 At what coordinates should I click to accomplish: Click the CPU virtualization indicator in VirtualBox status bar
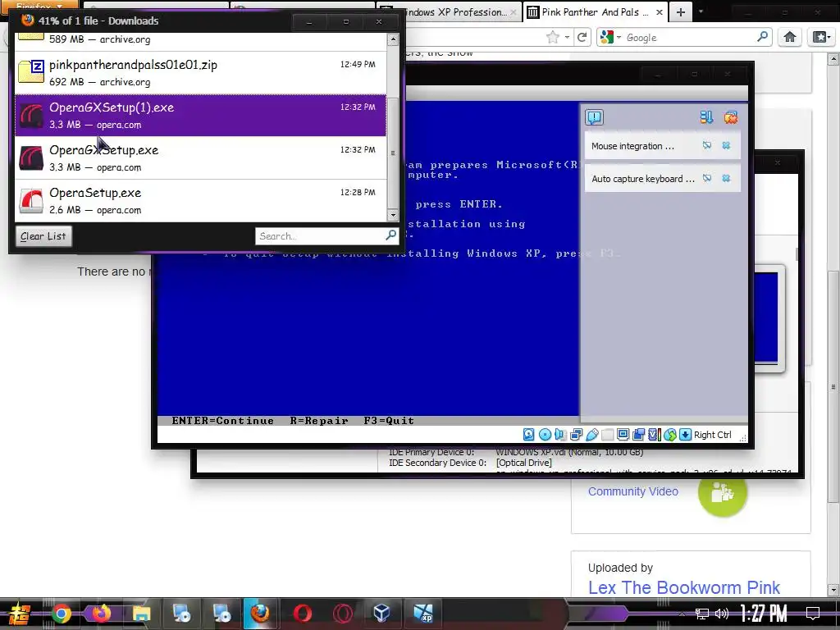coord(654,435)
